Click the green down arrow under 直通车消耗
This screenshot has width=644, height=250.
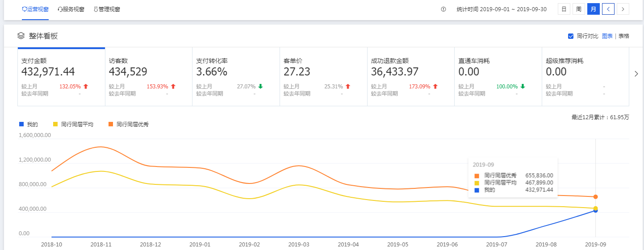pyautogui.click(x=523, y=87)
